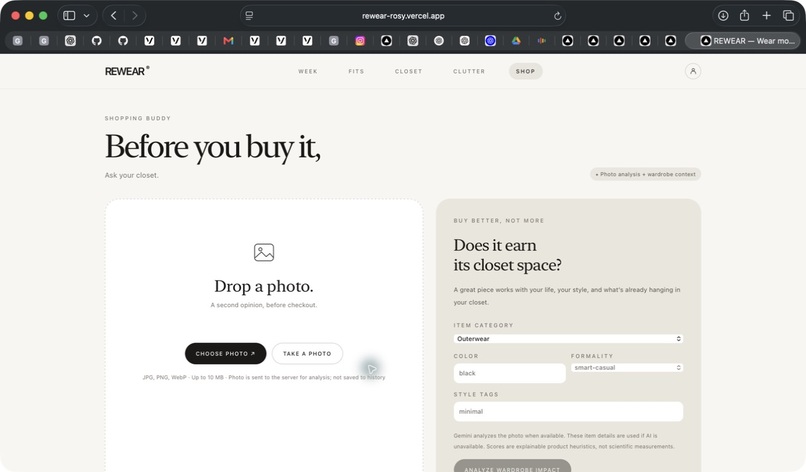Open the GitHub tab next to the V tabs
806x472 pixels.
(x=122, y=41)
